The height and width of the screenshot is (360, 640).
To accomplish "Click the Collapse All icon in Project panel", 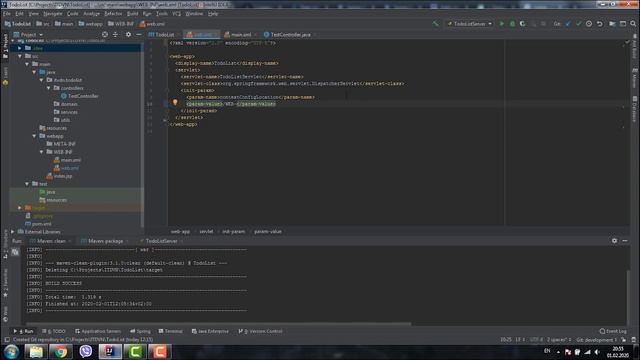I will pyautogui.click(x=115, y=35).
